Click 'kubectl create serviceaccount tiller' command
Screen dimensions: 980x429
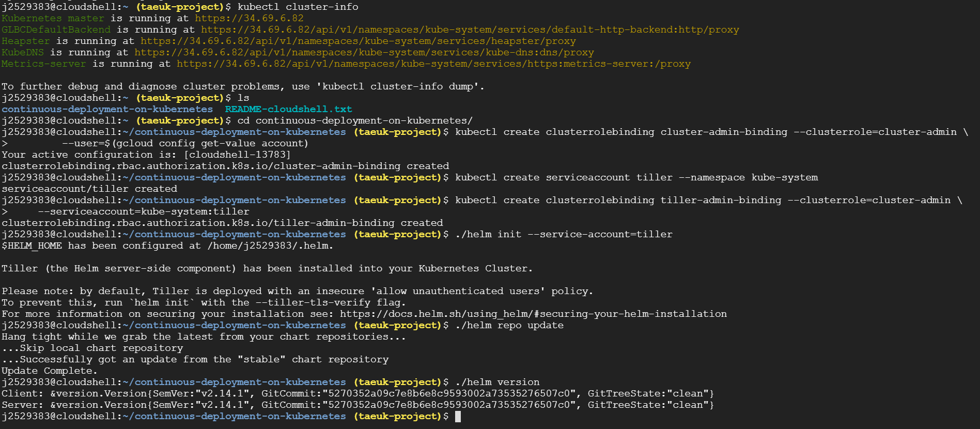(x=636, y=177)
